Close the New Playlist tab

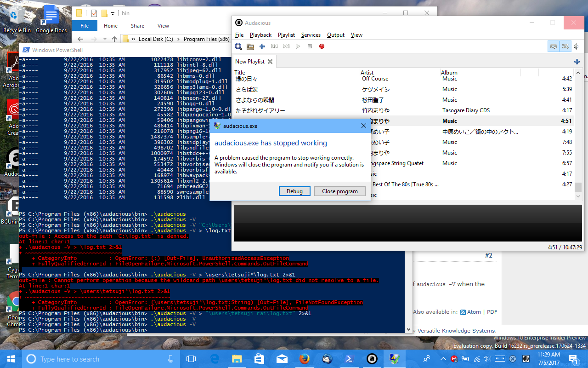coord(270,62)
